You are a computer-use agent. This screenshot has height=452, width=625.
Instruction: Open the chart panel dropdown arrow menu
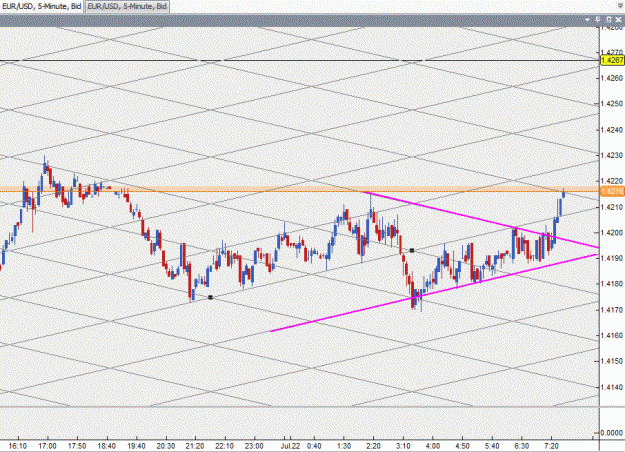[587, 20]
